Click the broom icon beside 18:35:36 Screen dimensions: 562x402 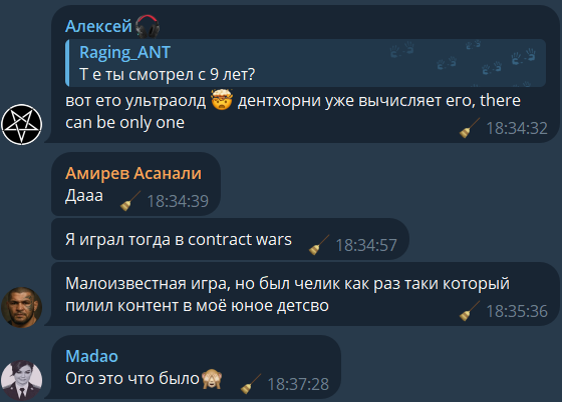click(469, 311)
